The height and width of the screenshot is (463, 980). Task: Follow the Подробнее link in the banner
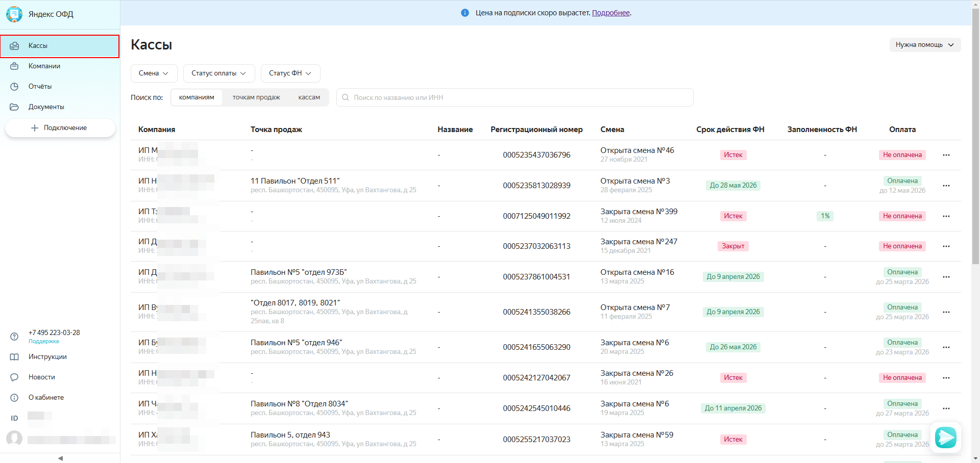(610, 13)
